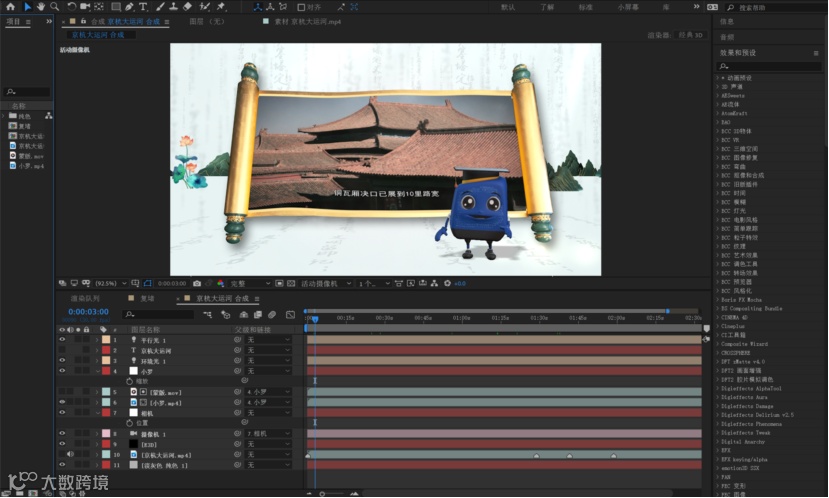Select the Type text tool
Viewport: 829px width, 498px height.
[143, 7]
